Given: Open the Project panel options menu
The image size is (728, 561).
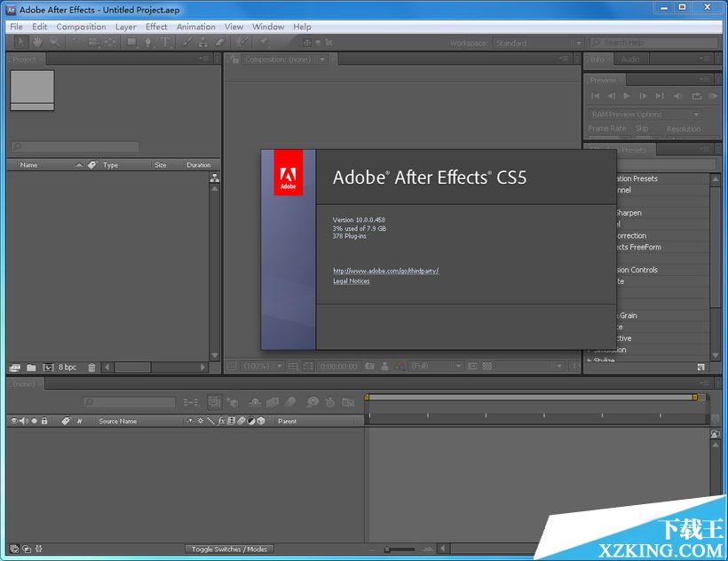Looking at the screenshot, I should [x=204, y=59].
